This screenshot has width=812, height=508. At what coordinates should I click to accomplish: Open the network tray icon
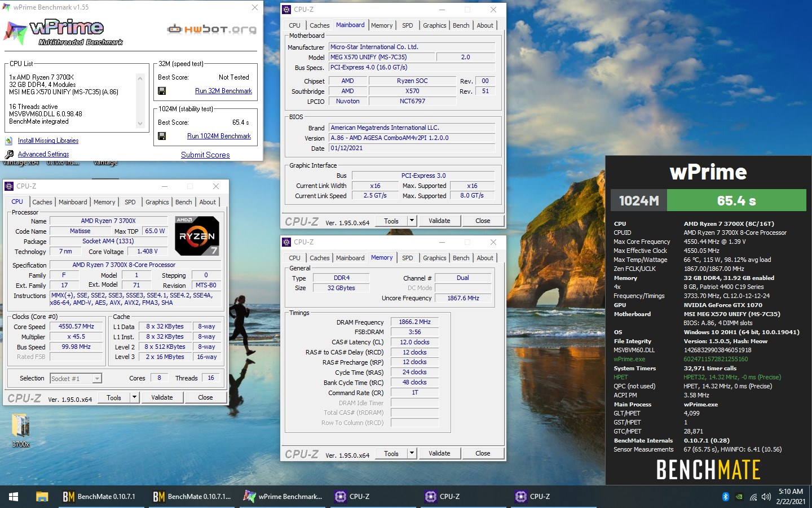pyautogui.click(x=753, y=497)
